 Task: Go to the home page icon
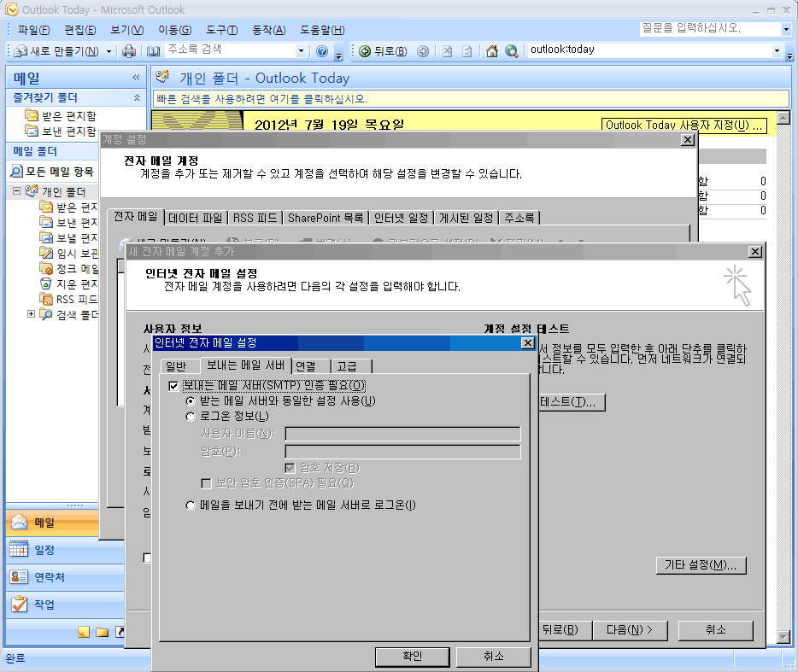tap(491, 51)
